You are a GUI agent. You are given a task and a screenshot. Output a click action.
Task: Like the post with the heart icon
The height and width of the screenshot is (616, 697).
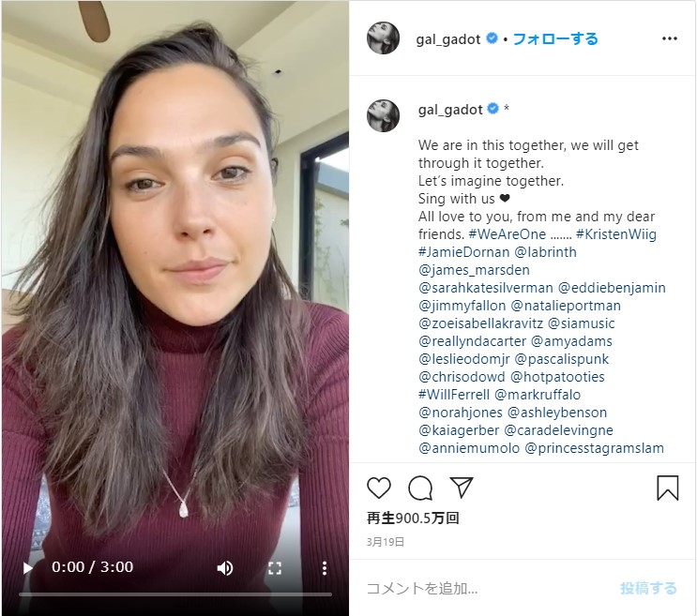379,488
